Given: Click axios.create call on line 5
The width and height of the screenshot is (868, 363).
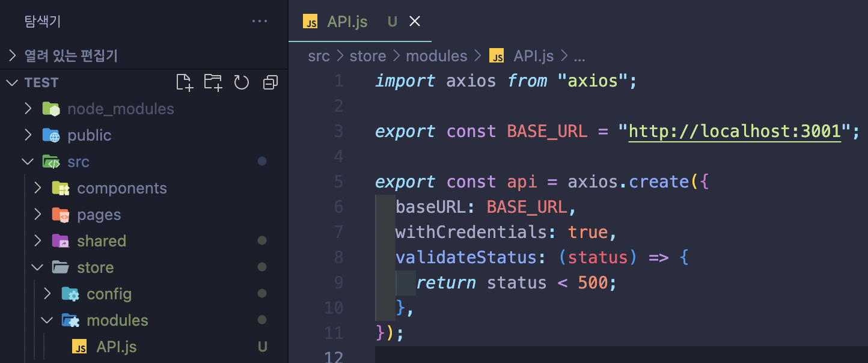Looking at the screenshot, I should click(628, 181).
